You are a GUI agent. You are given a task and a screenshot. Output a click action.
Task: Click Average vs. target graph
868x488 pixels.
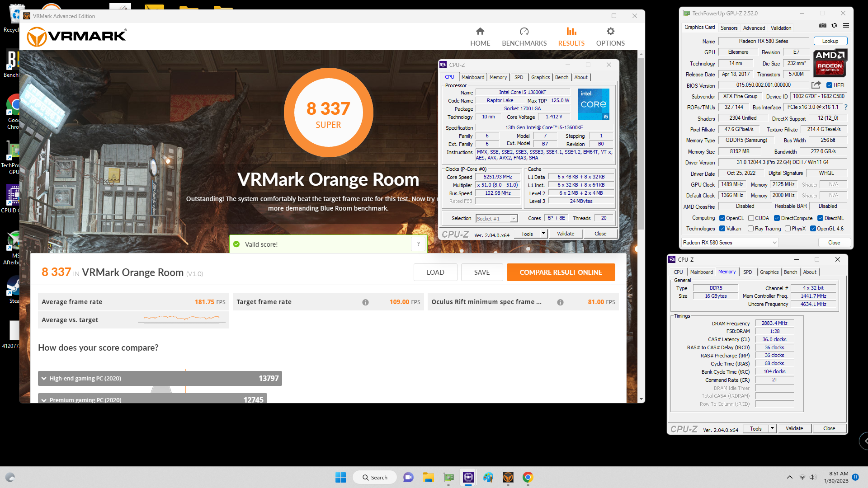(182, 319)
